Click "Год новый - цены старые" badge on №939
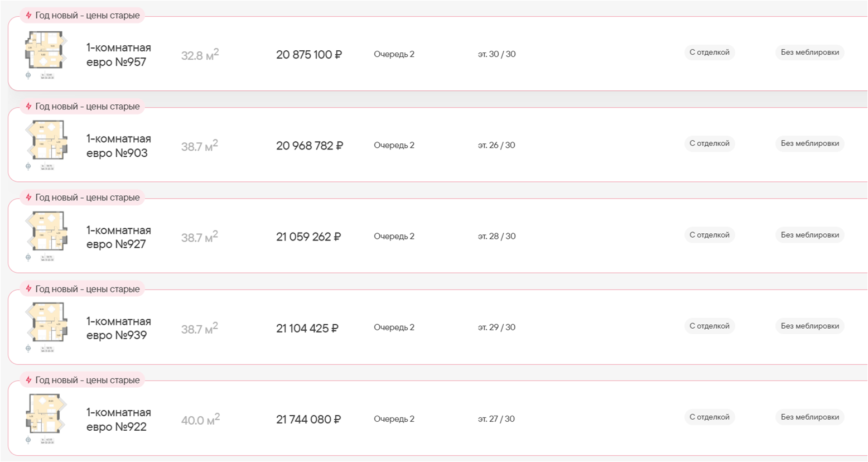 (87, 288)
